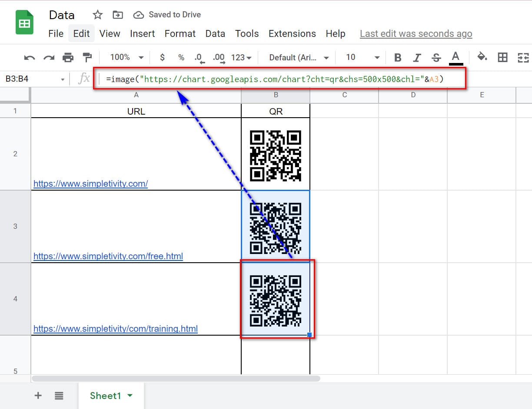Open the Insert menu

tap(143, 34)
